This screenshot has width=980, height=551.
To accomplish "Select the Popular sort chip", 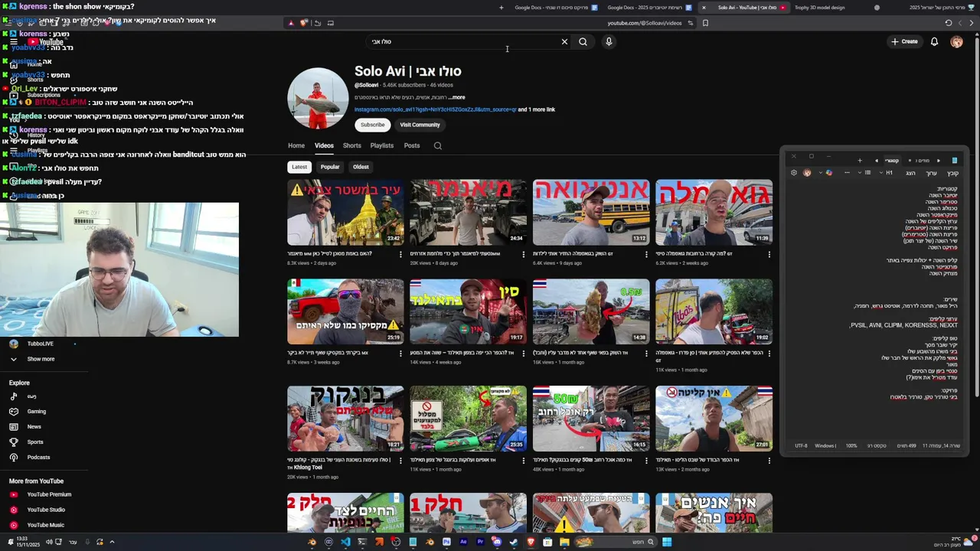I will (x=330, y=167).
